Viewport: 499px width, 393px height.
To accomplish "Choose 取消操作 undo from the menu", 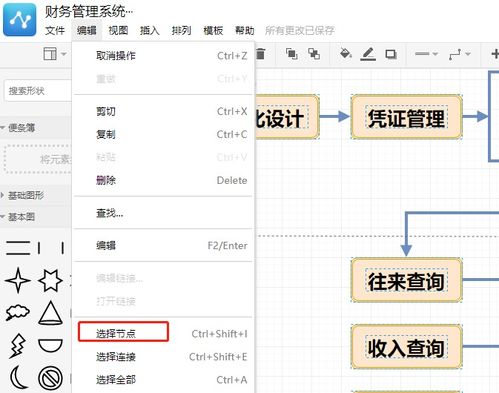I will tap(163, 56).
